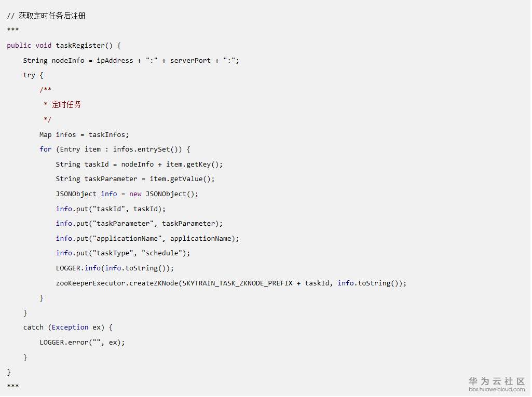Viewport: 532px width, 397px height.
Task: Click the ipAddress variable
Action: tap(115, 60)
